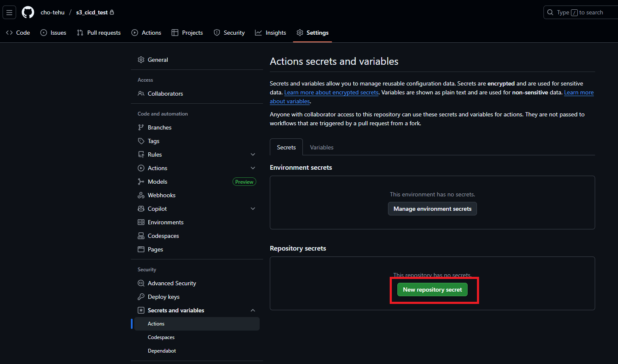The height and width of the screenshot is (364, 618).
Task: Collapse the Secrets and variables chevron
Action: pos(253,310)
